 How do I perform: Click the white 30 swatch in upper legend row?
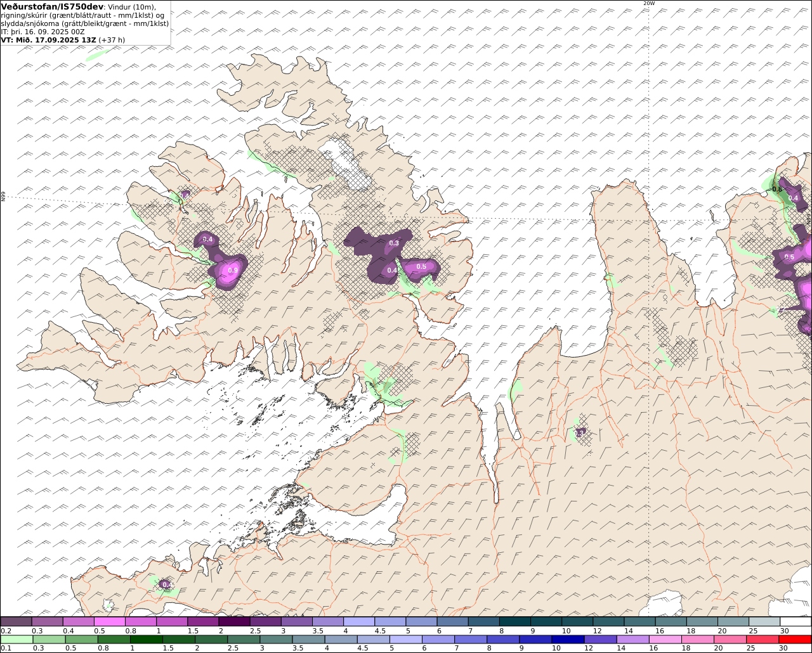click(x=796, y=621)
